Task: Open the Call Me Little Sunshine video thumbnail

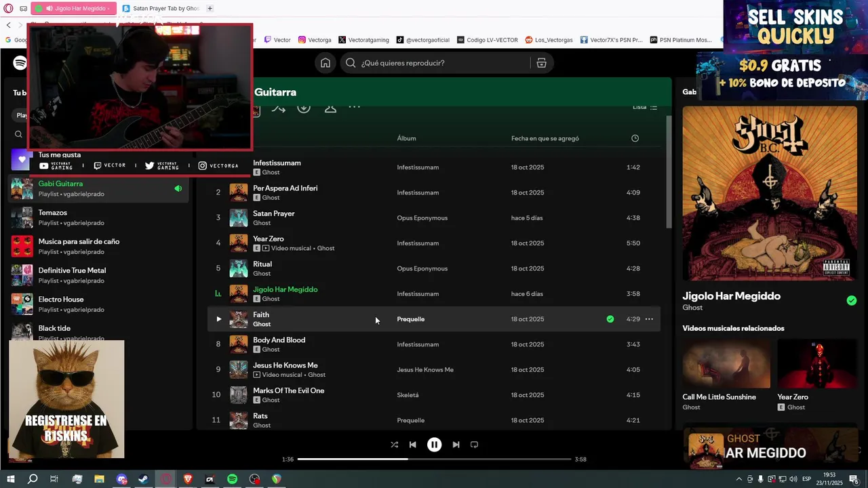Action: coord(726,363)
